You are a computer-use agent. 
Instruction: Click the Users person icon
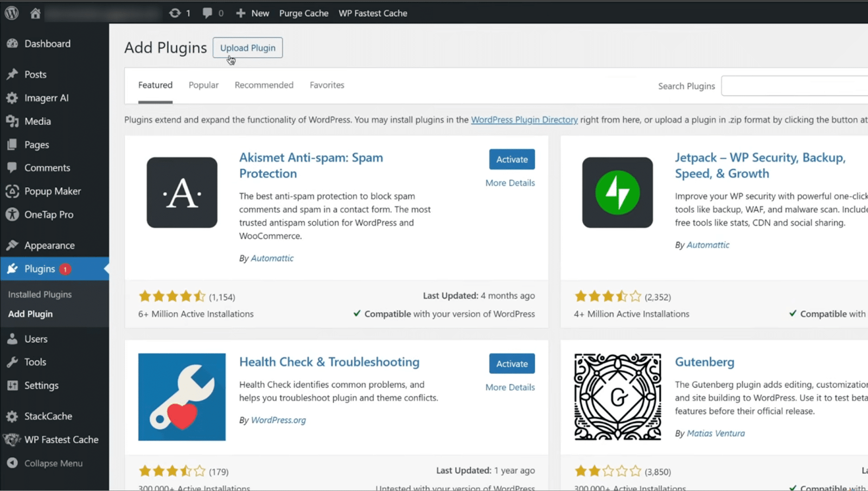tap(12, 339)
